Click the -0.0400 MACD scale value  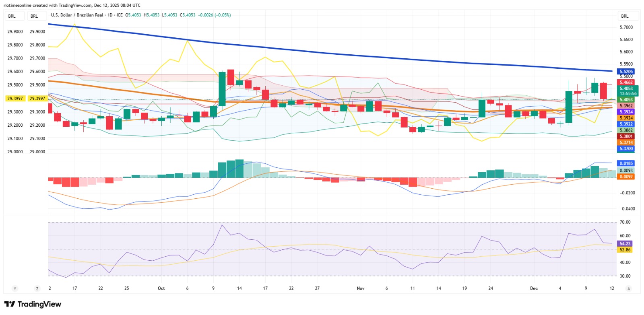tap(627, 209)
